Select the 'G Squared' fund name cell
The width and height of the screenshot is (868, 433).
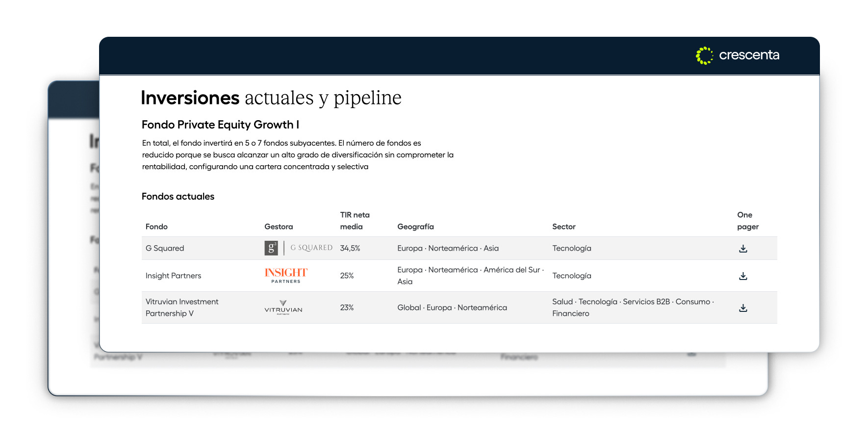[165, 248]
